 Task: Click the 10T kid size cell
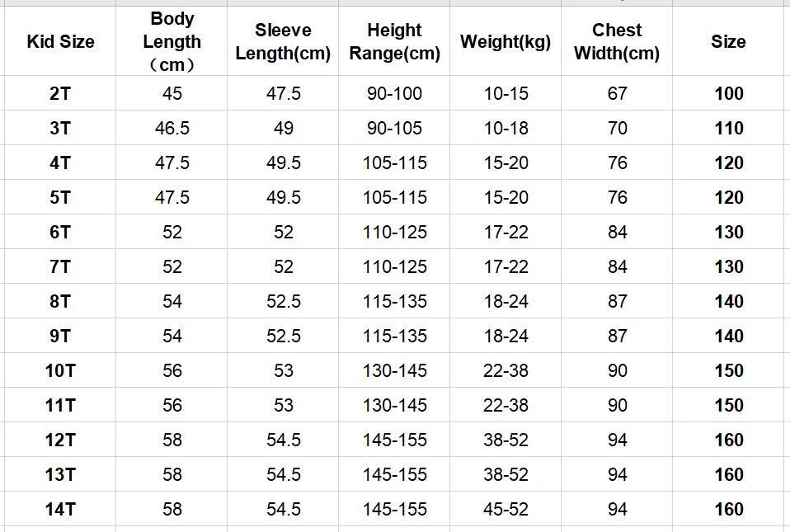point(60,370)
